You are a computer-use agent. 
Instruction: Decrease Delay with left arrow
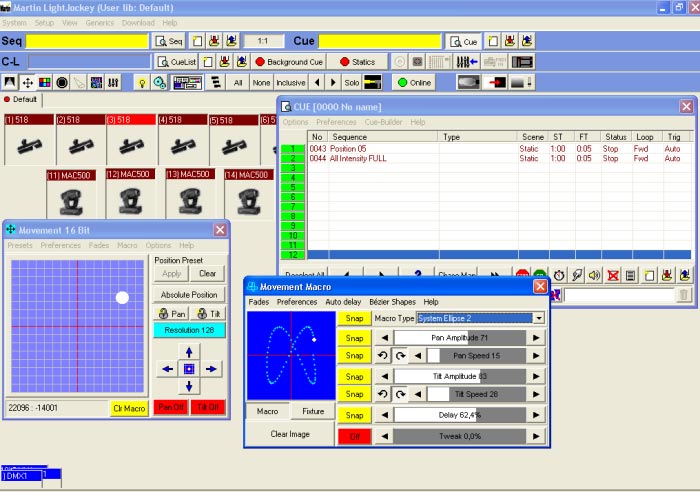point(384,415)
